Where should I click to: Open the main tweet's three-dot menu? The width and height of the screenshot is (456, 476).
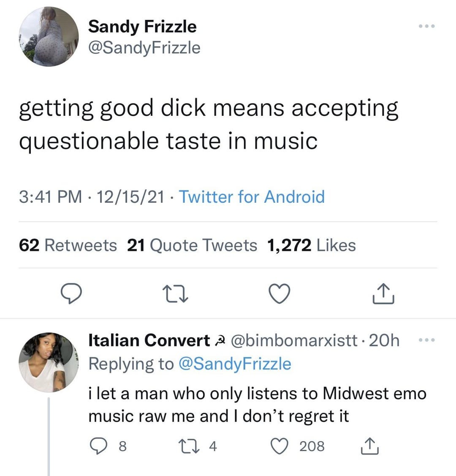[426, 26]
